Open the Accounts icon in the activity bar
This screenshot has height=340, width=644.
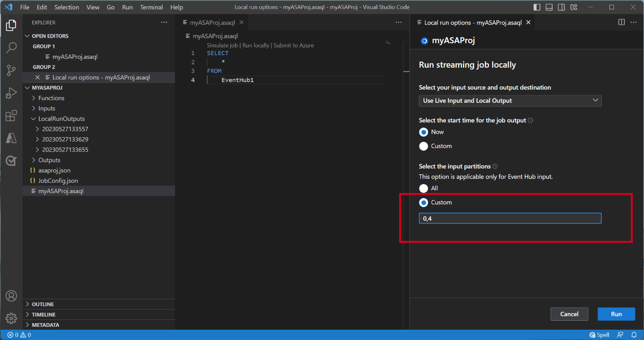pyautogui.click(x=11, y=296)
